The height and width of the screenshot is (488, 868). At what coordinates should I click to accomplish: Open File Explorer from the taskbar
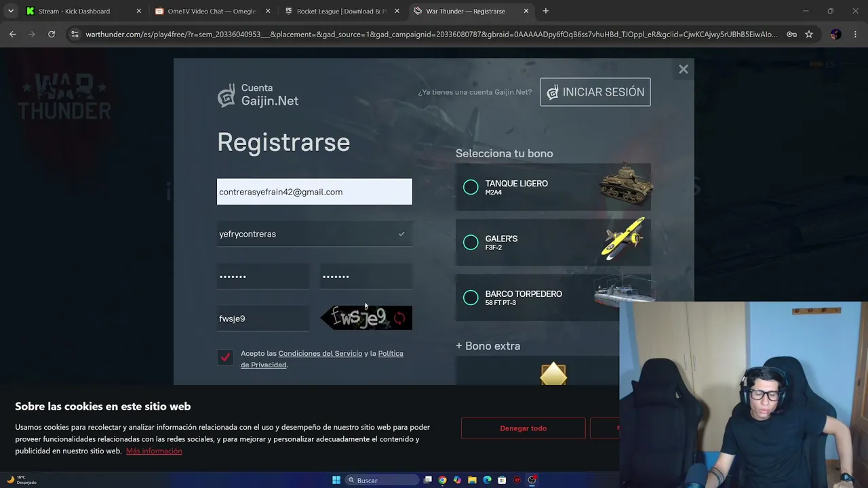tap(473, 480)
